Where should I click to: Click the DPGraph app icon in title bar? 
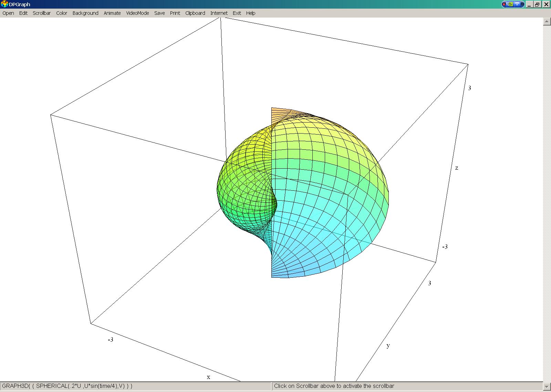(x=4, y=4)
